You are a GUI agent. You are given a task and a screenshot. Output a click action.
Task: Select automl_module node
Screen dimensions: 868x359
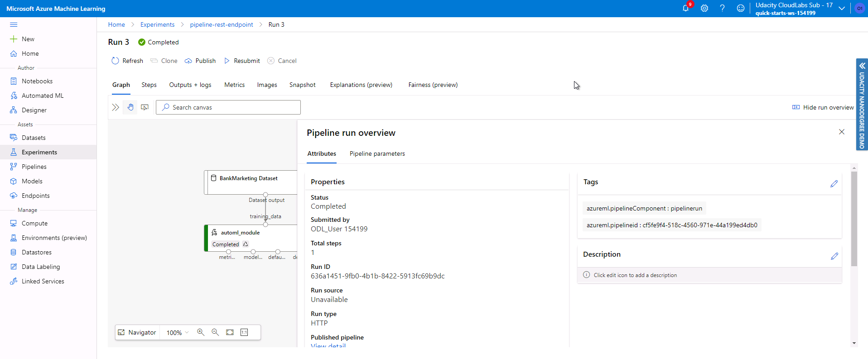[251, 238]
